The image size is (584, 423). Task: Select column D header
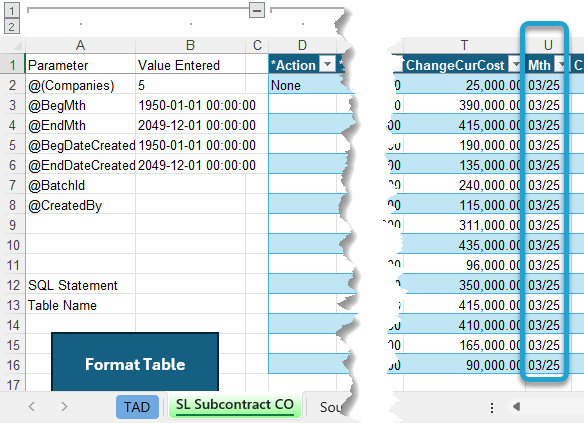tap(302, 45)
